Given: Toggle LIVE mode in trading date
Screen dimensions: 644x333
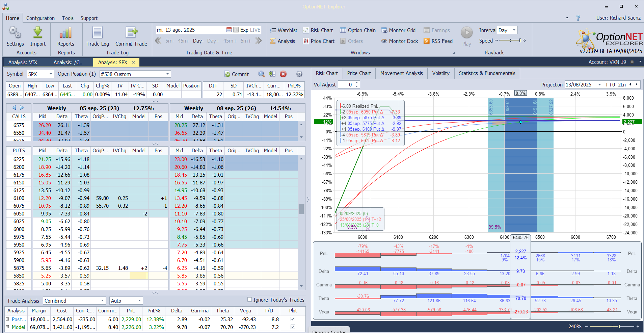Looking at the screenshot, I should [x=255, y=30].
